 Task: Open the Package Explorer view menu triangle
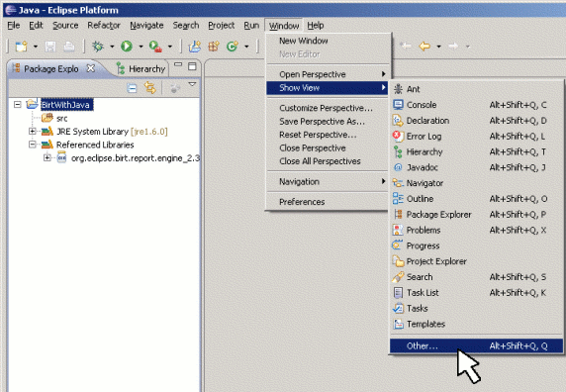click(x=192, y=84)
